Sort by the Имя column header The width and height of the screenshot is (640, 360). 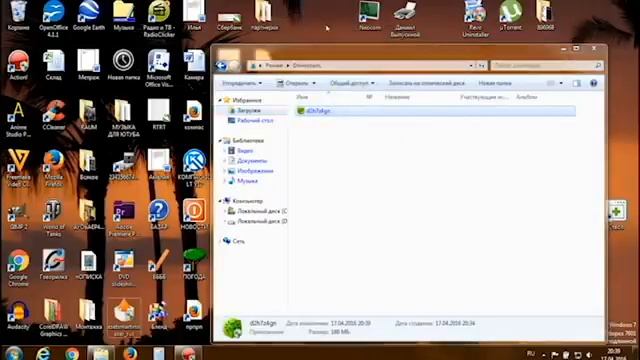302,97
